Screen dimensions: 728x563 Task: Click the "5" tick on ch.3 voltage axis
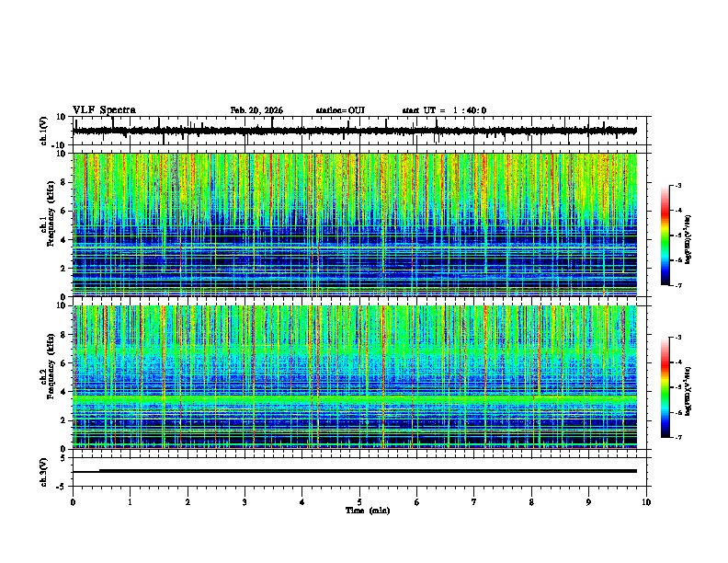(63, 457)
